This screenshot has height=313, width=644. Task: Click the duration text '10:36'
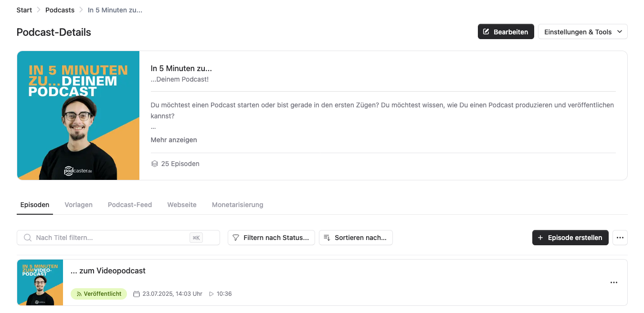[224, 294]
